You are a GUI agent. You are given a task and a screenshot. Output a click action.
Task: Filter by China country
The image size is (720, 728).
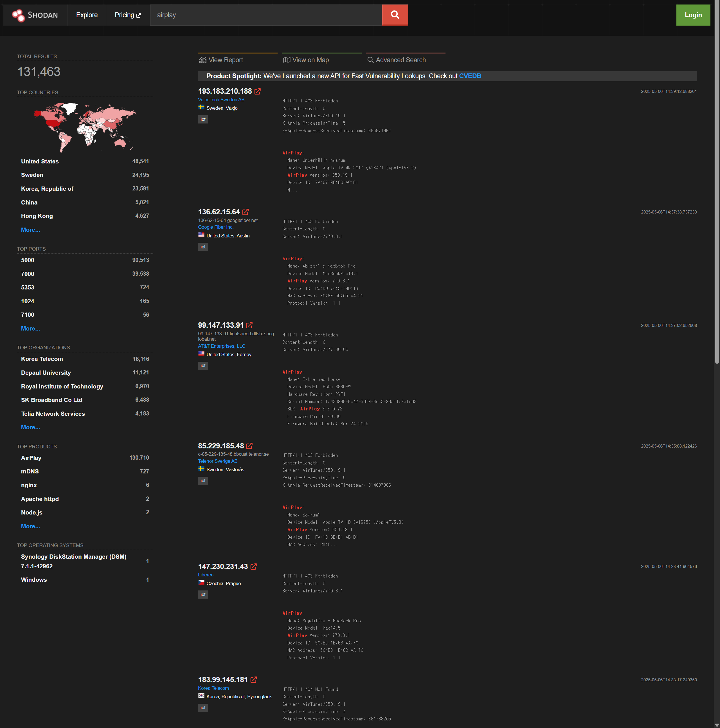pos(85,202)
